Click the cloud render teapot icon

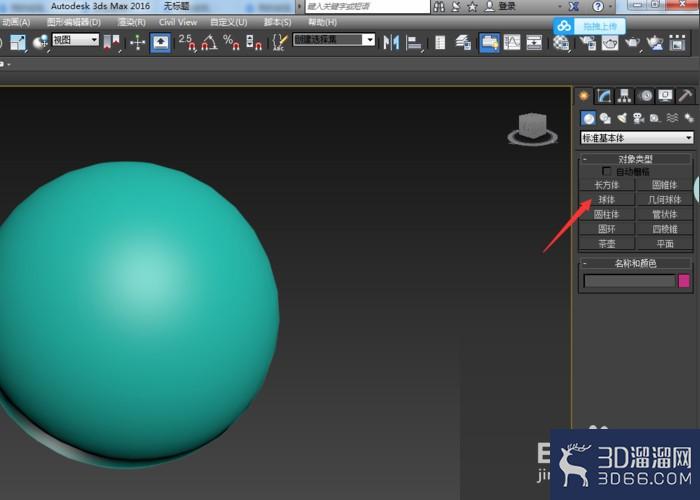coord(654,43)
